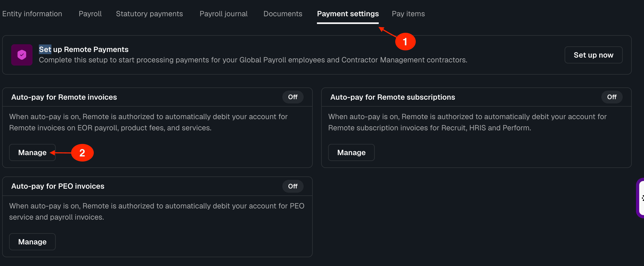This screenshot has height=266, width=644.
Task: Click Off badge on Remote invoices card
Action: [293, 97]
